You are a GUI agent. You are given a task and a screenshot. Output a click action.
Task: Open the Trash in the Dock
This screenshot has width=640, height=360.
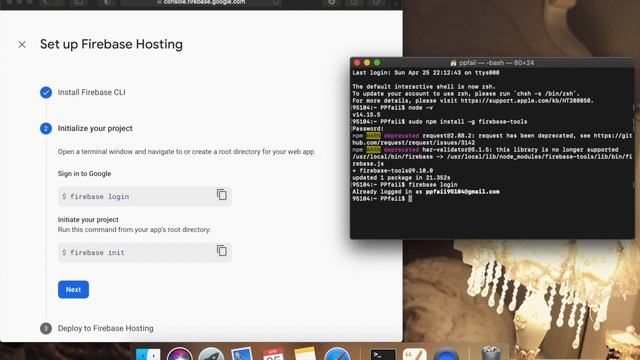coord(491,353)
